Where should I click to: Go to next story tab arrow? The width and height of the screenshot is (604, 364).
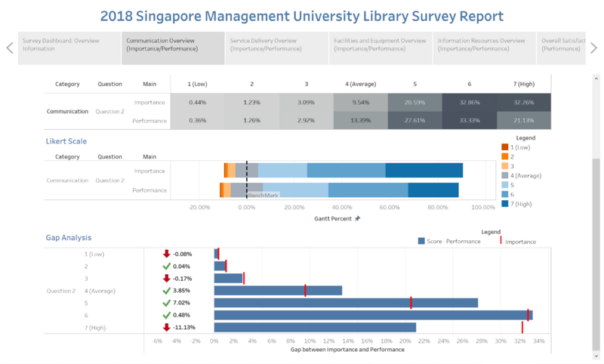click(x=593, y=48)
